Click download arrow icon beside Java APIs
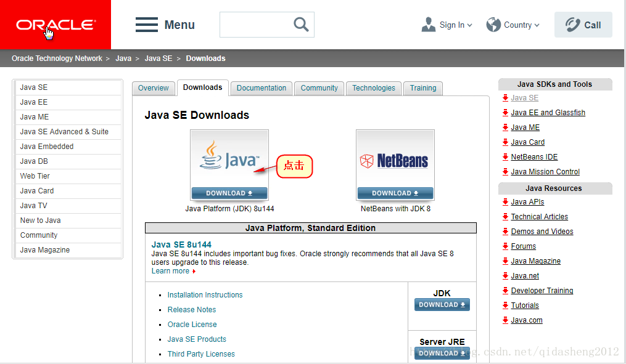The width and height of the screenshot is (626, 364). pos(506,202)
